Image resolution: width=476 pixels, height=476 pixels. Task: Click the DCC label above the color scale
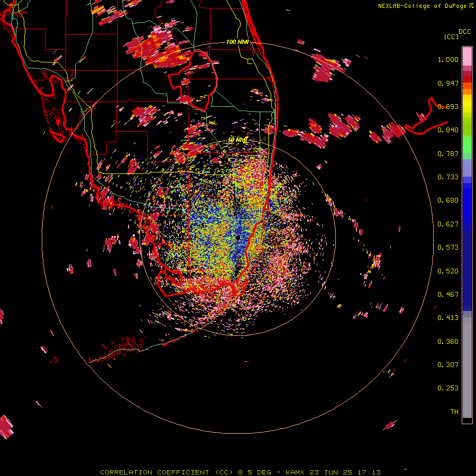tap(465, 32)
